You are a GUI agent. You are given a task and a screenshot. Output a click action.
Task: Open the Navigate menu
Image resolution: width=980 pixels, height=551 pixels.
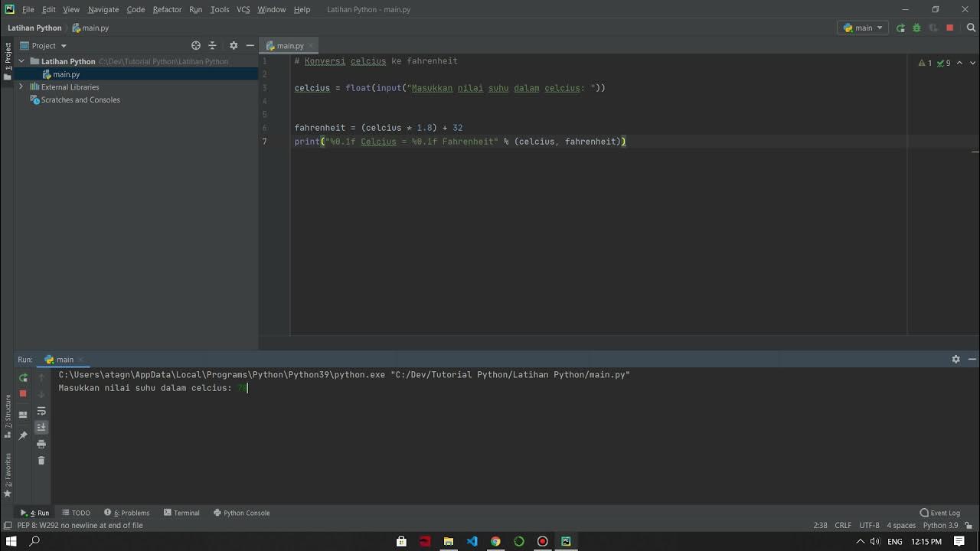click(x=103, y=9)
